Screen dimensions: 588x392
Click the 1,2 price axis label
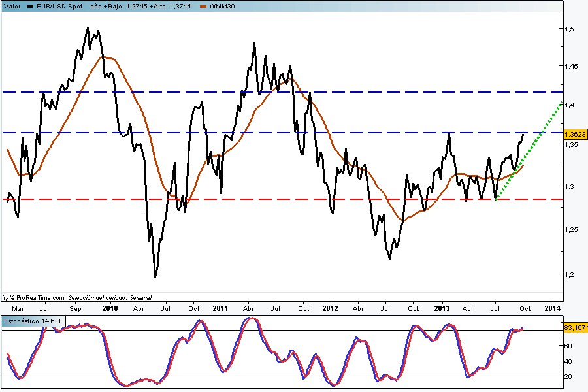coord(570,275)
